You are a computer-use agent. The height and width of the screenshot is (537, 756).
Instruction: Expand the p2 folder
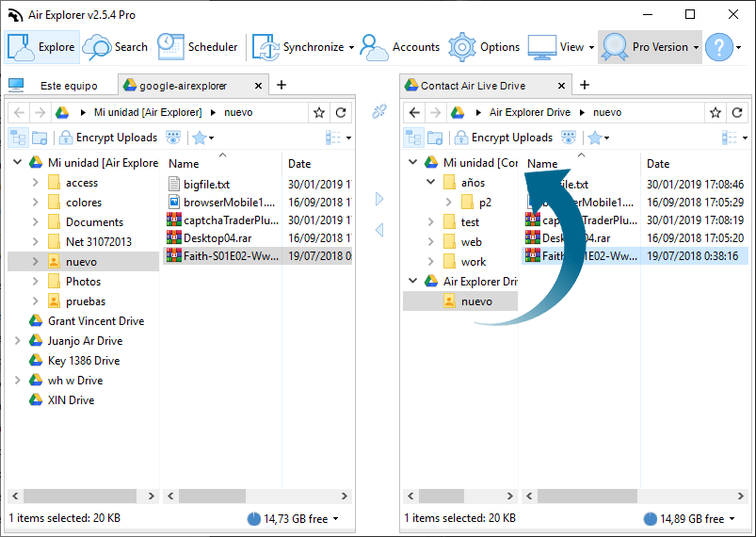coord(448,203)
